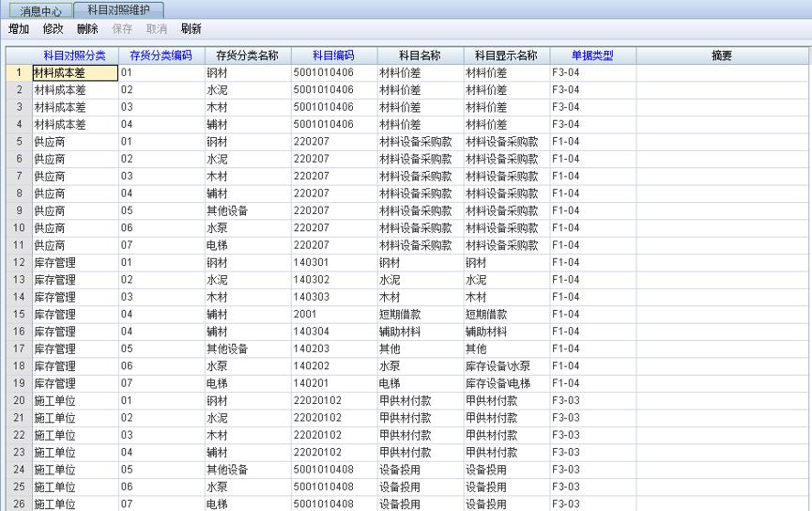Click account code 140203
Screen dimensions: 812x511
(334, 348)
